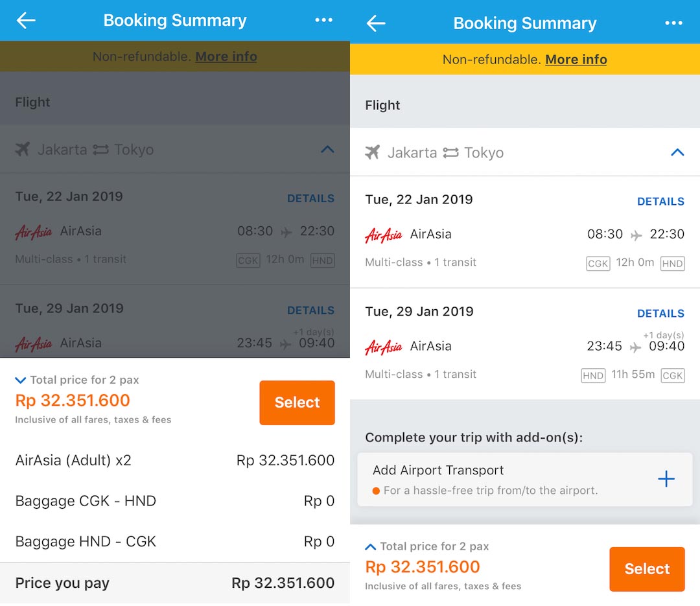
Task: Click the AirAsia logo on 22 Jan flight
Action: [383, 234]
